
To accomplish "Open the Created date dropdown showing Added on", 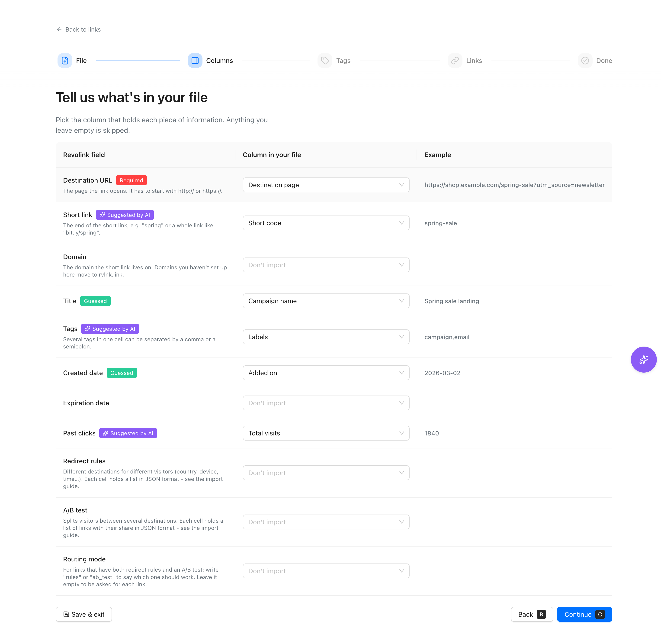I will click(x=326, y=373).
